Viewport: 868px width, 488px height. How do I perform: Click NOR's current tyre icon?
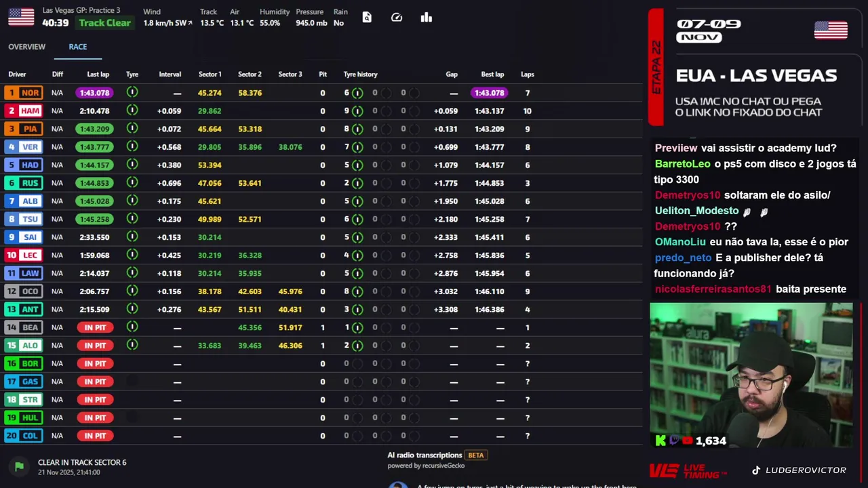(x=132, y=92)
